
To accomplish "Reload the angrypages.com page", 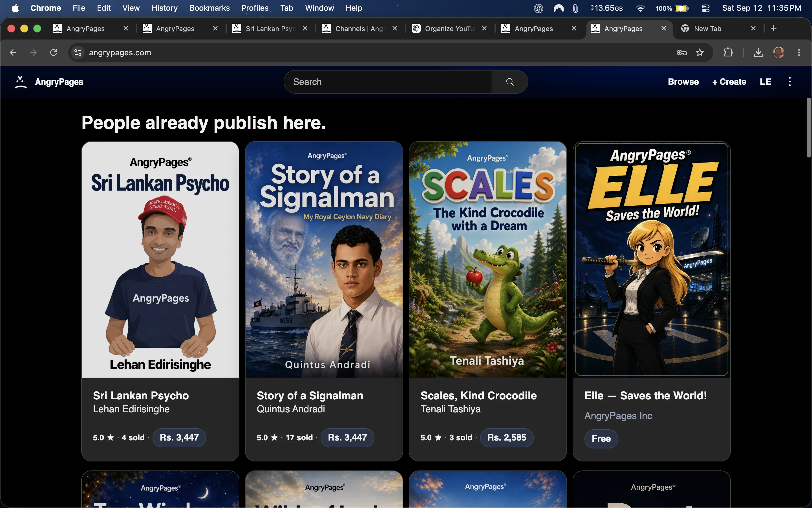I will click(54, 52).
